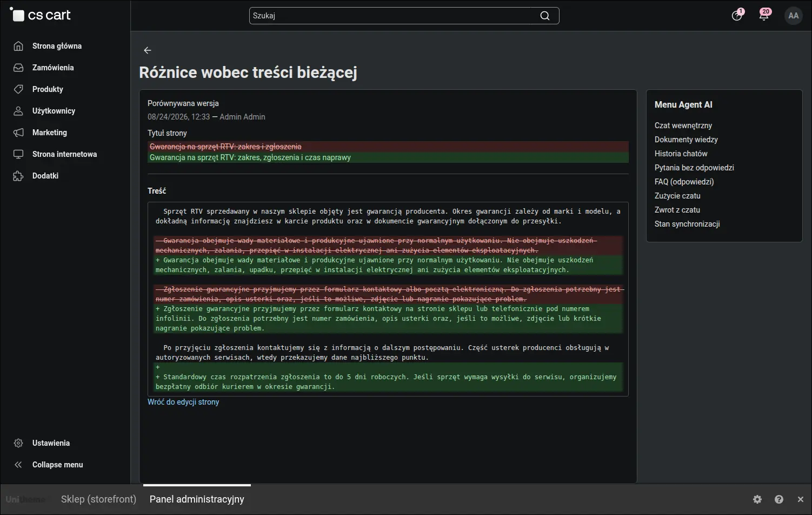
Task: Open the Strona internetowa menu
Action: point(64,154)
